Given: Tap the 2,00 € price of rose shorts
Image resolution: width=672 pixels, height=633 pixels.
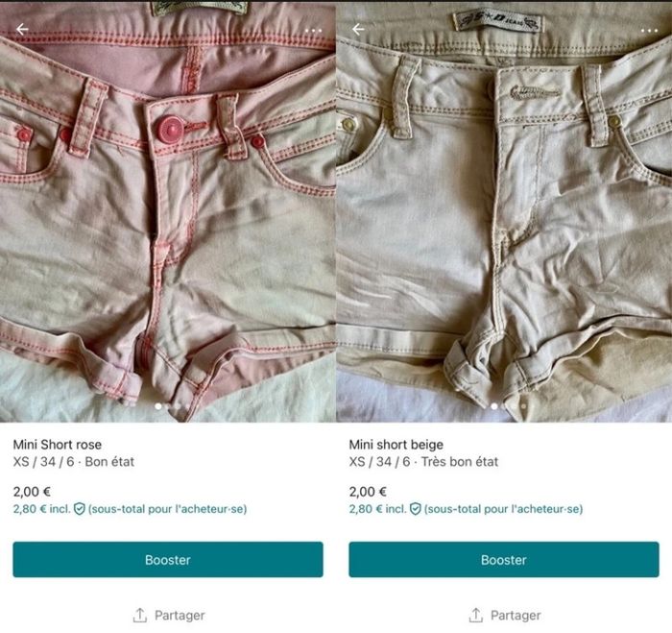Looking at the screenshot, I should [33, 492].
